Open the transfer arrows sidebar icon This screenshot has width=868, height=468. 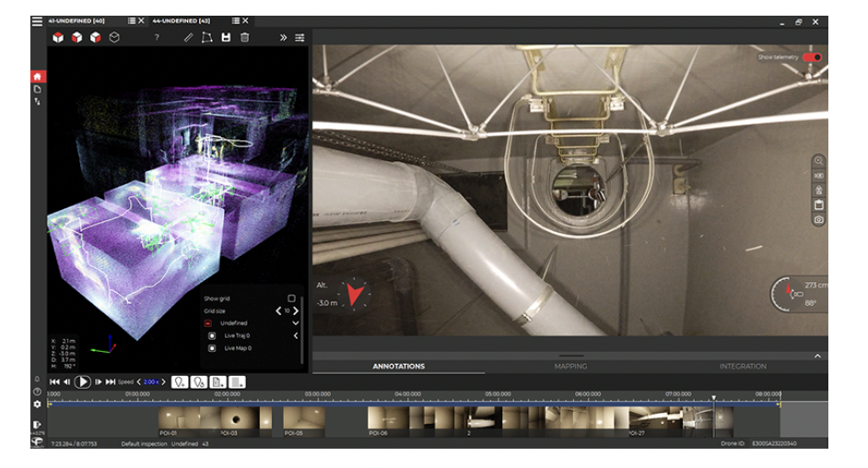38,101
